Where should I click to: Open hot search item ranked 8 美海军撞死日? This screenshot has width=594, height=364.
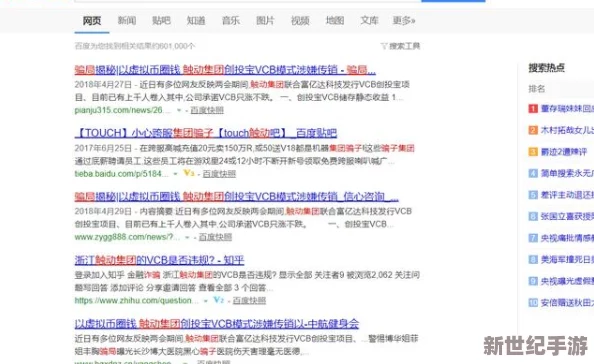pos(567,260)
